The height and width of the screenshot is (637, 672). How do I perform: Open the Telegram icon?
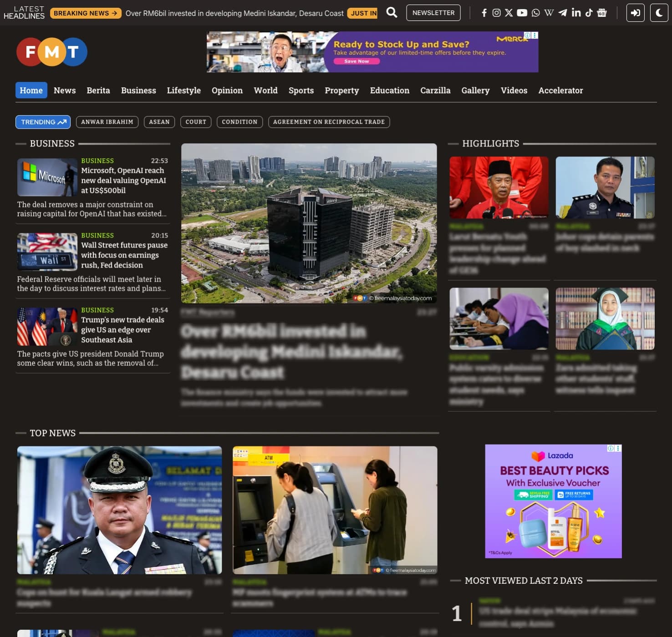tap(562, 13)
